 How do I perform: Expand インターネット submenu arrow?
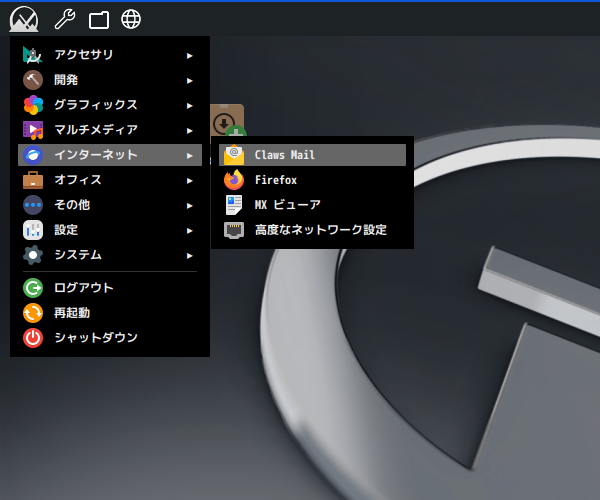point(189,156)
